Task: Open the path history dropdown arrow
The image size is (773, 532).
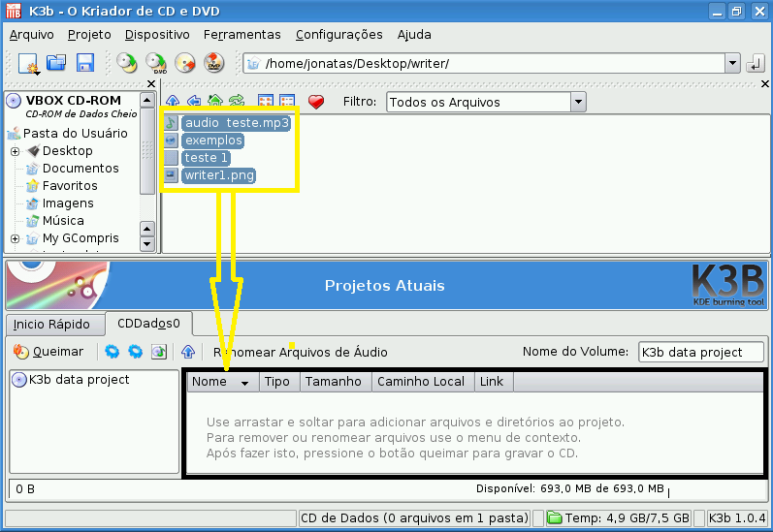Action: tap(732, 63)
